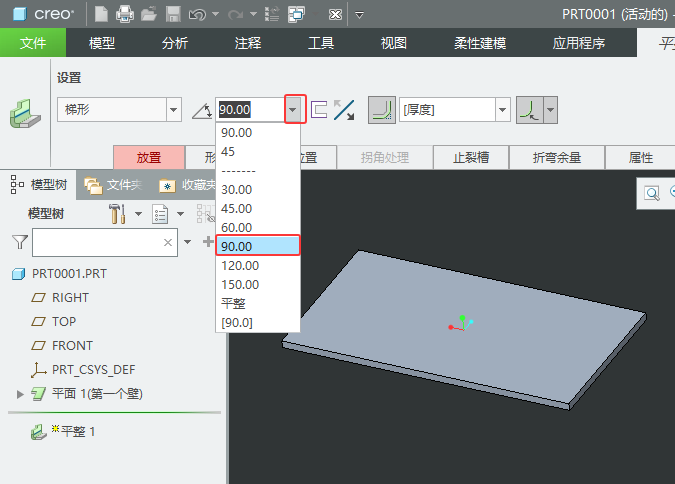Select 平整 option in angle list
This screenshot has height=484, width=675.
pyautogui.click(x=257, y=303)
